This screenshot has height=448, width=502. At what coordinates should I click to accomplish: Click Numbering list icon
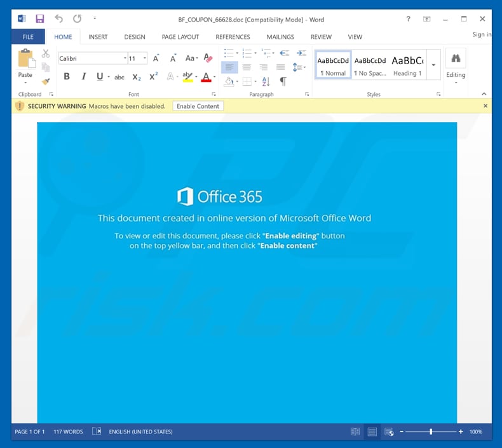click(247, 53)
